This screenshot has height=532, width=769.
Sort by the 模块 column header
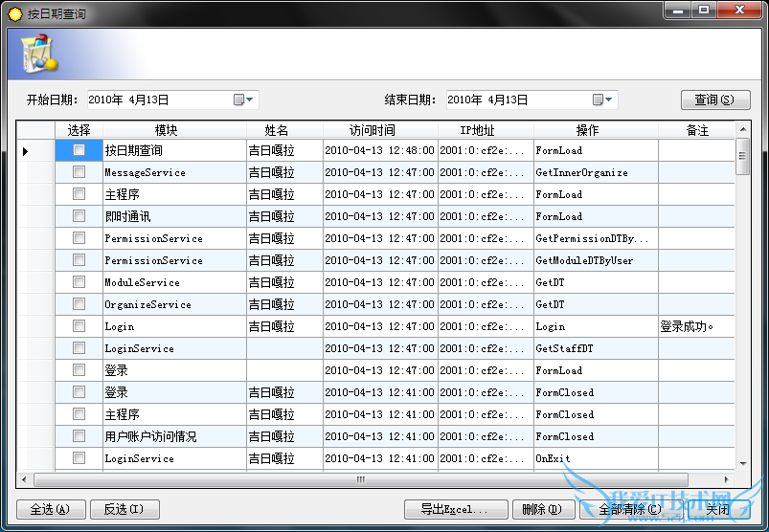174,130
